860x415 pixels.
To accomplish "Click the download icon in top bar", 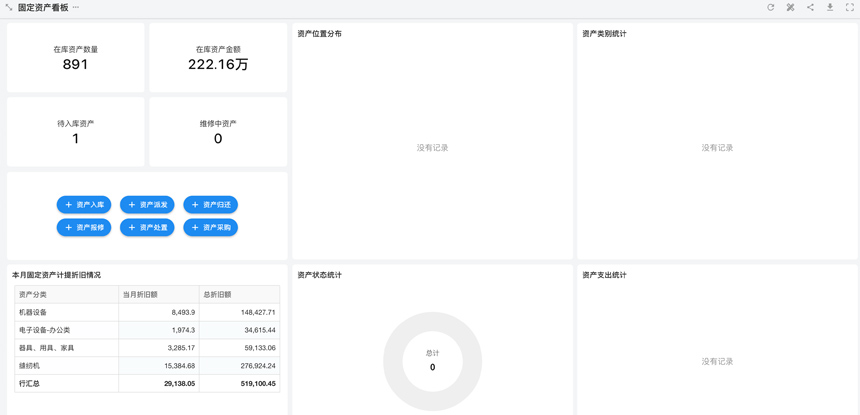I will [x=830, y=8].
